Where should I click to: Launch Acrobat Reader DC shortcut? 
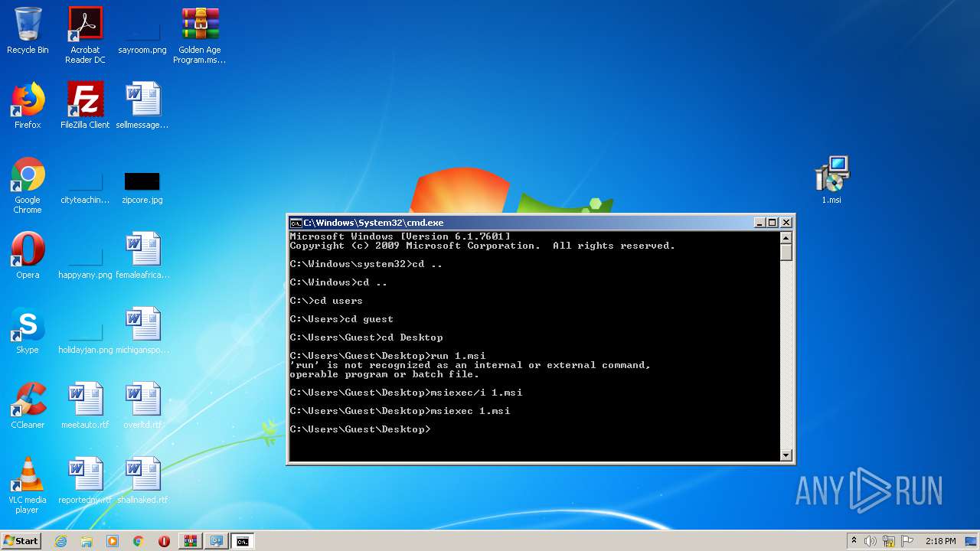85,35
